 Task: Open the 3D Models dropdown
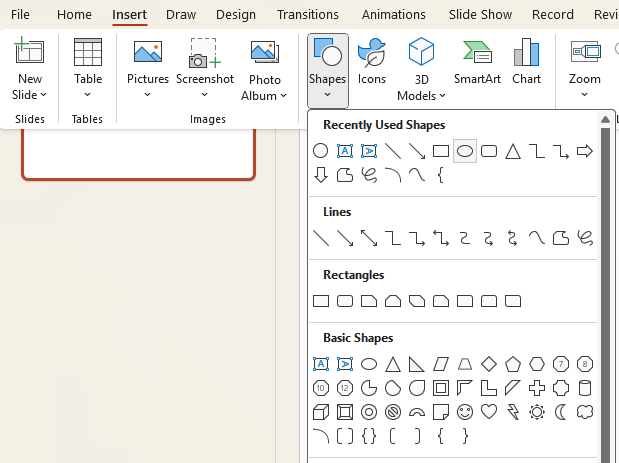[442, 96]
